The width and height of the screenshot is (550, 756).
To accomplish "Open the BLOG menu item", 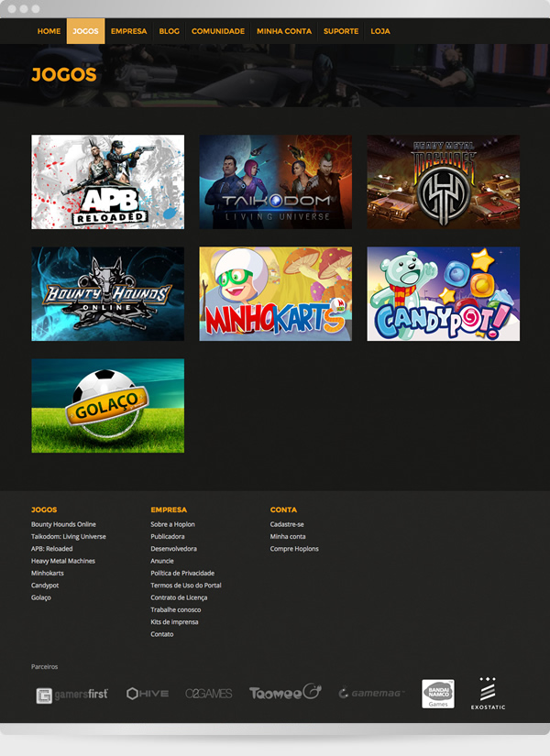I will 169,31.
